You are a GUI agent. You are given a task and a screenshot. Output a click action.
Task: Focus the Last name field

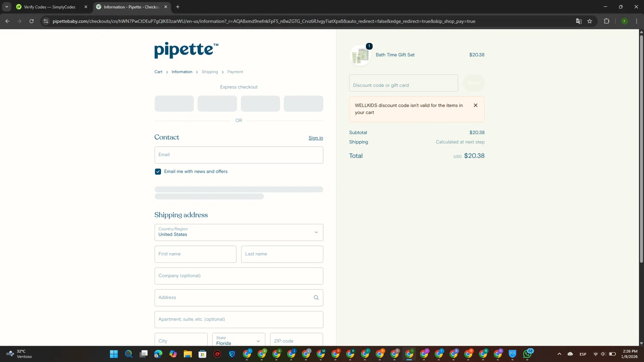click(x=282, y=254)
